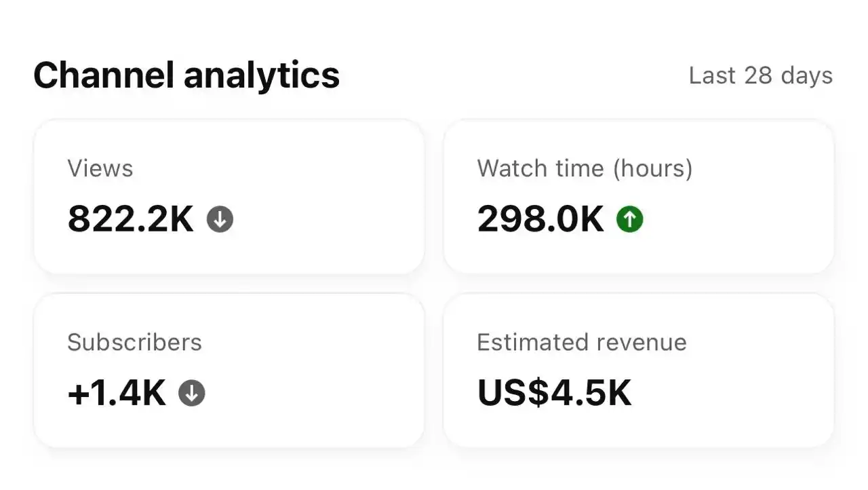Click the word "(hours)" in Watch time label

[x=652, y=168]
